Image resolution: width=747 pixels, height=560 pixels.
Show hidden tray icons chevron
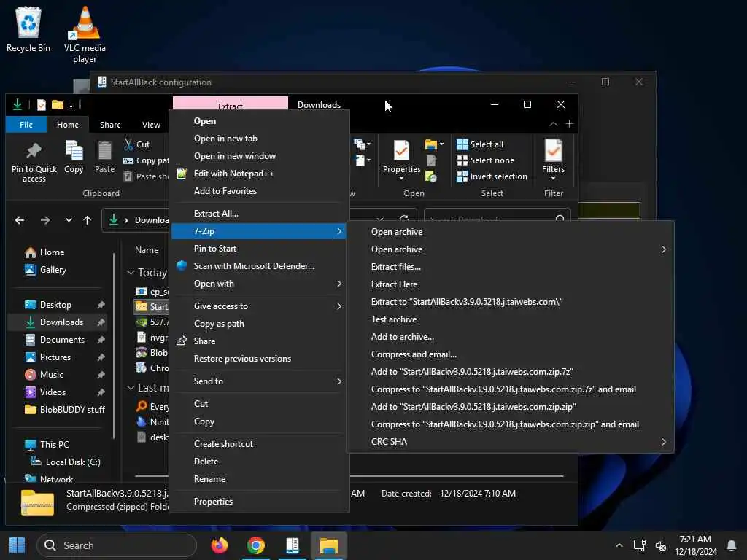tap(619, 545)
